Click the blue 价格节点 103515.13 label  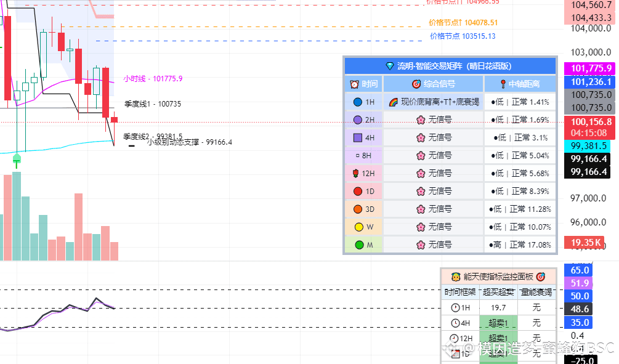pos(463,36)
